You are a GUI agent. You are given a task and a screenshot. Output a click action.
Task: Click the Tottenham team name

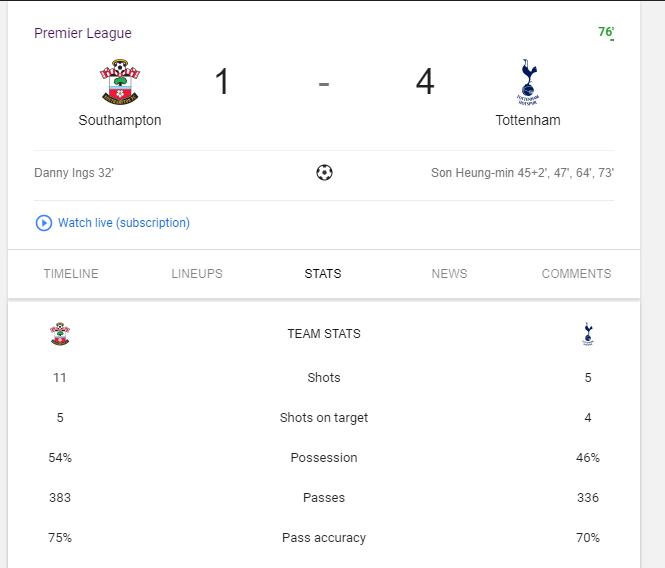click(527, 120)
